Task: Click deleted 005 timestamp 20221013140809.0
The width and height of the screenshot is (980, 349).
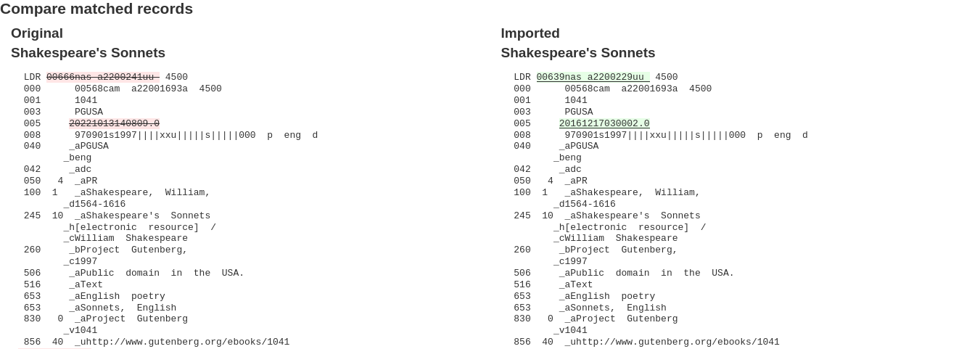Action: click(x=114, y=123)
